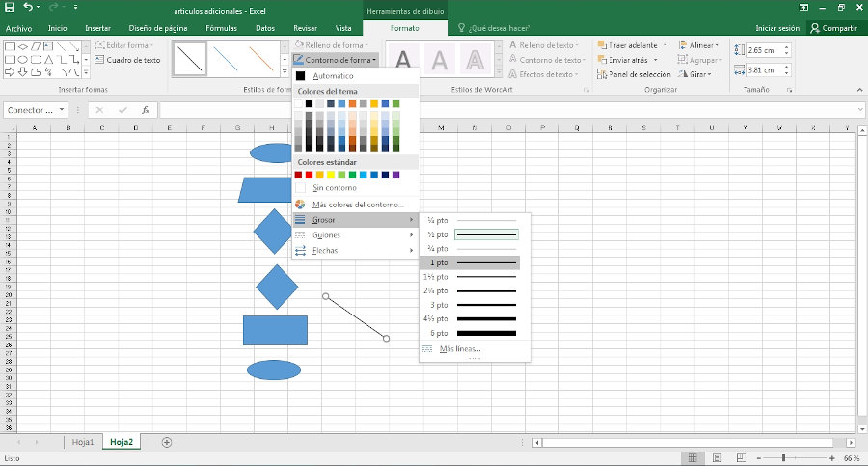Open the Name Box dropdown arrow
Viewport: 868px width, 466px height.
pos(62,110)
